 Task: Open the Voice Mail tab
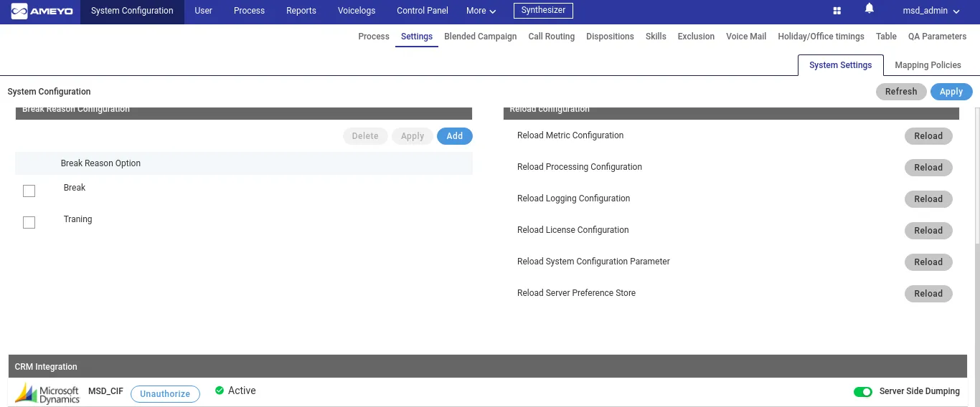(x=746, y=37)
